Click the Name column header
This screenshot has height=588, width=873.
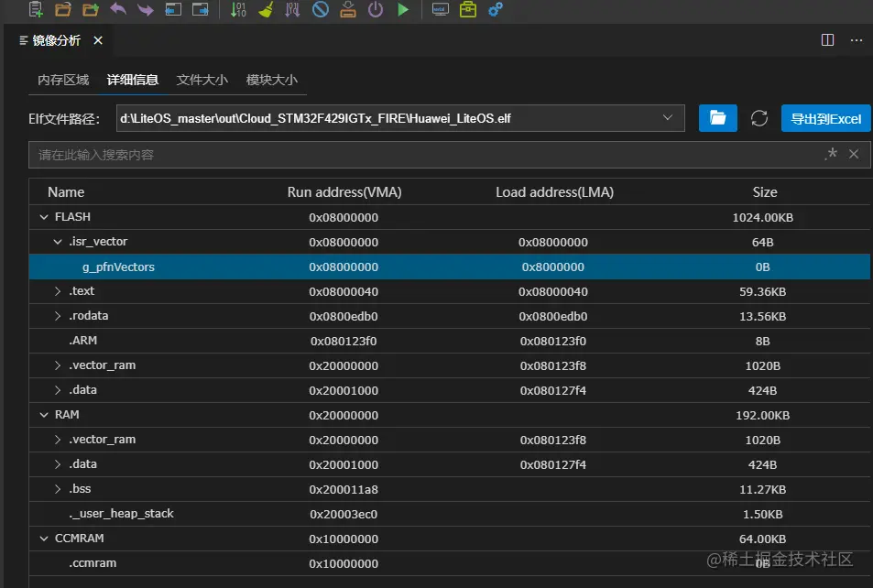coord(66,192)
